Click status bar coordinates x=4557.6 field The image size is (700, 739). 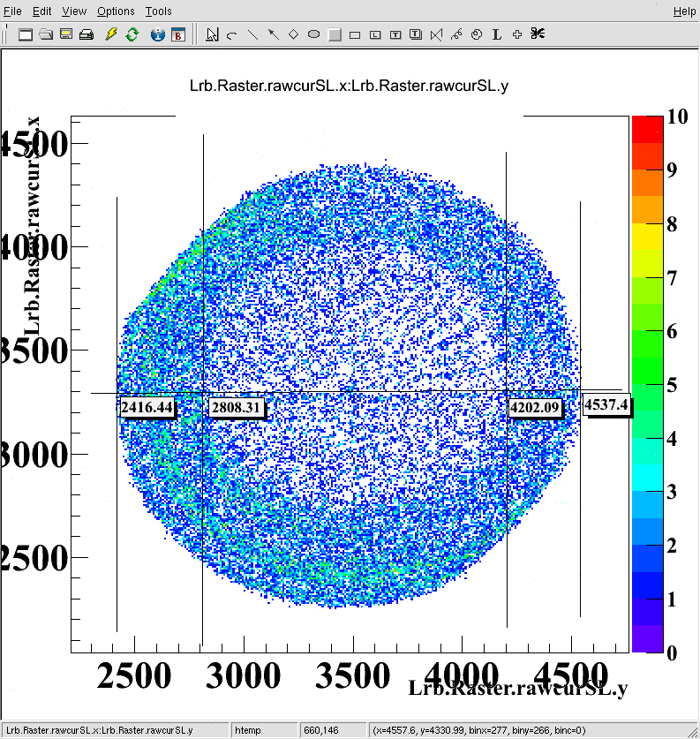(529, 730)
